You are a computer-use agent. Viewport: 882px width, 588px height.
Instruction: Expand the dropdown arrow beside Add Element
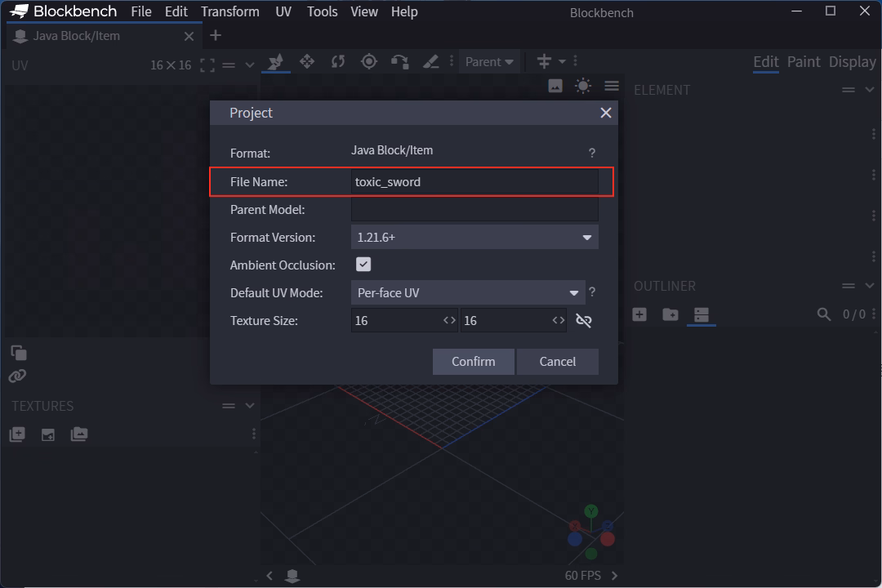tap(562, 61)
